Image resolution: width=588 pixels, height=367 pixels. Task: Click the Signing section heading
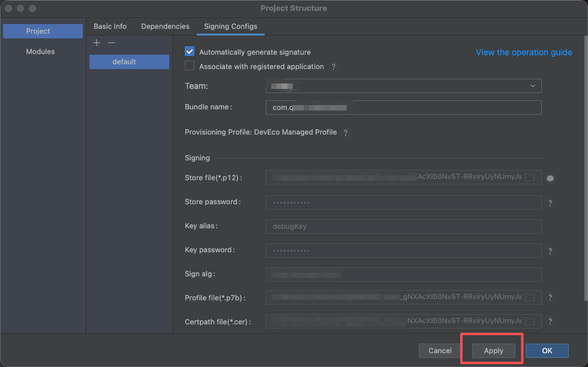[x=197, y=158]
